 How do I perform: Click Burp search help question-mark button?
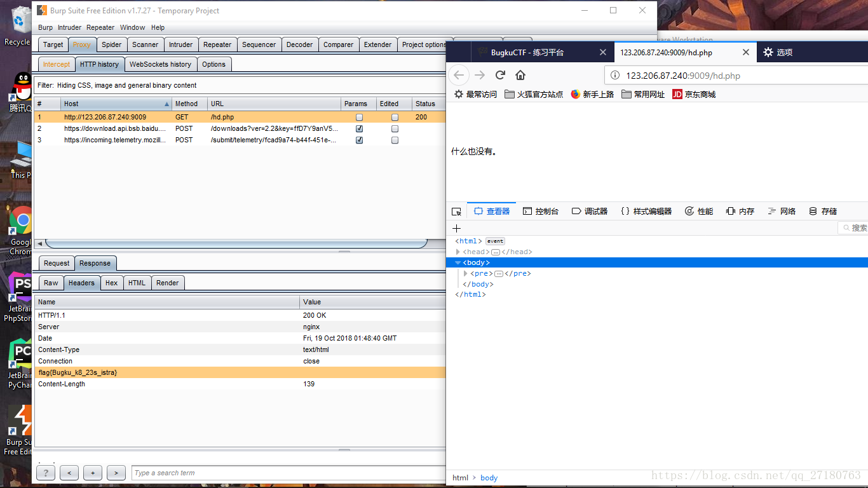(x=46, y=473)
